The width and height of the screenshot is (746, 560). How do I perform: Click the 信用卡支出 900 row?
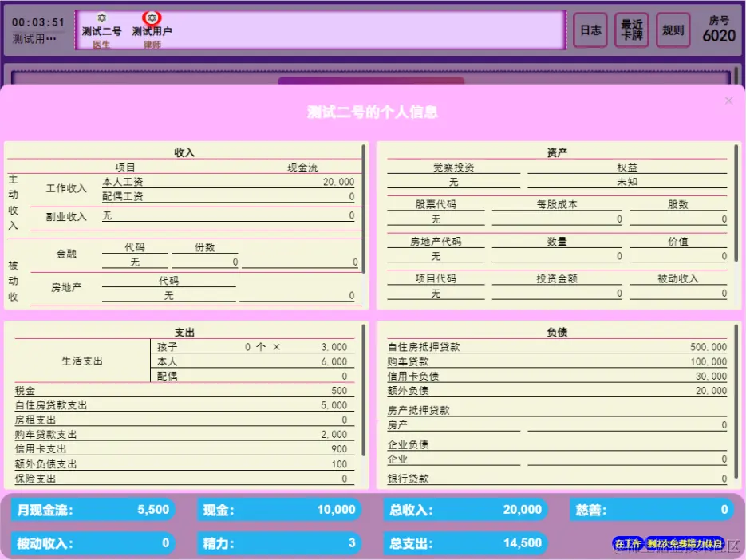[x=184, y=448]
